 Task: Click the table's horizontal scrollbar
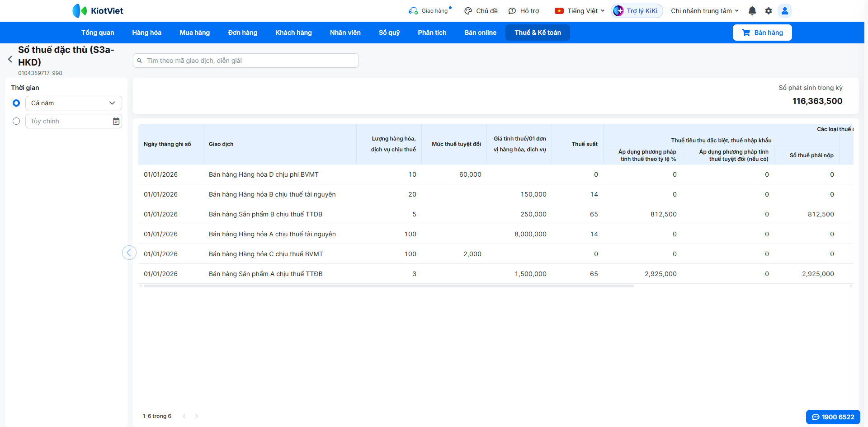point(389,286)
